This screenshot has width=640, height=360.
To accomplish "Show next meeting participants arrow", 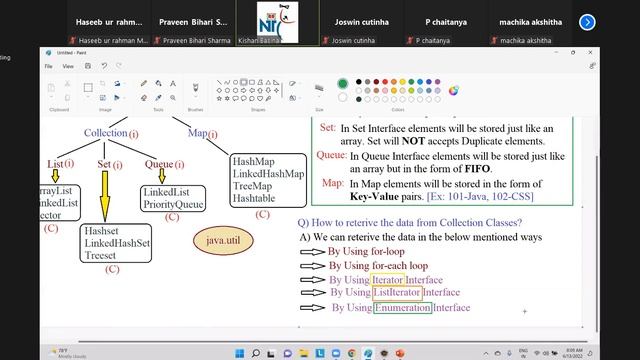I will pyautogui.click(x=587, y=22).
